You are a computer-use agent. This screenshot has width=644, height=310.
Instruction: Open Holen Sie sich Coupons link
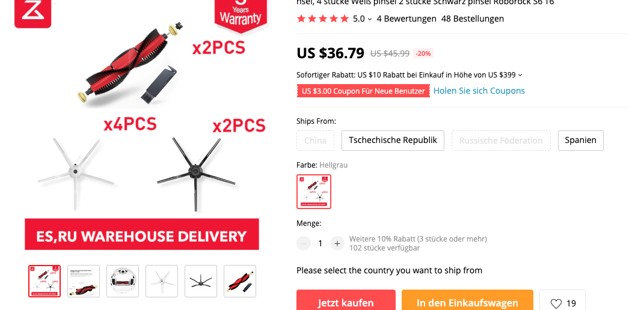click(479, 91)
